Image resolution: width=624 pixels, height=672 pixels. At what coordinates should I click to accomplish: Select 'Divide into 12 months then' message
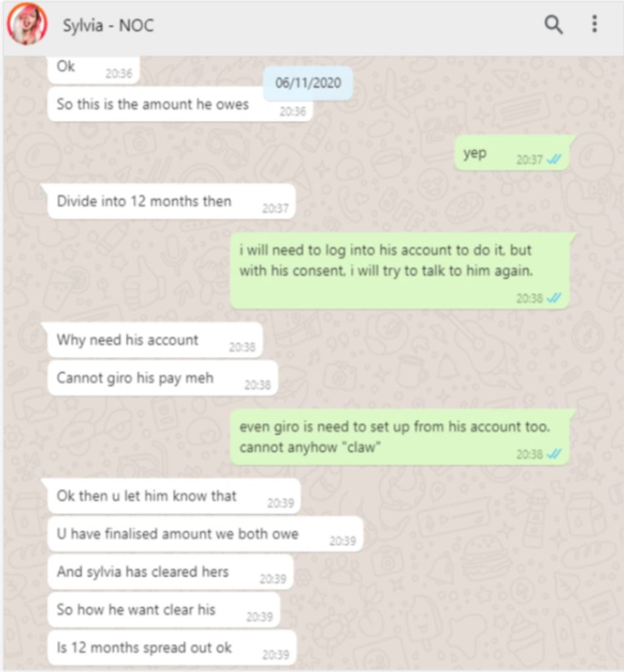pos(169,201)
